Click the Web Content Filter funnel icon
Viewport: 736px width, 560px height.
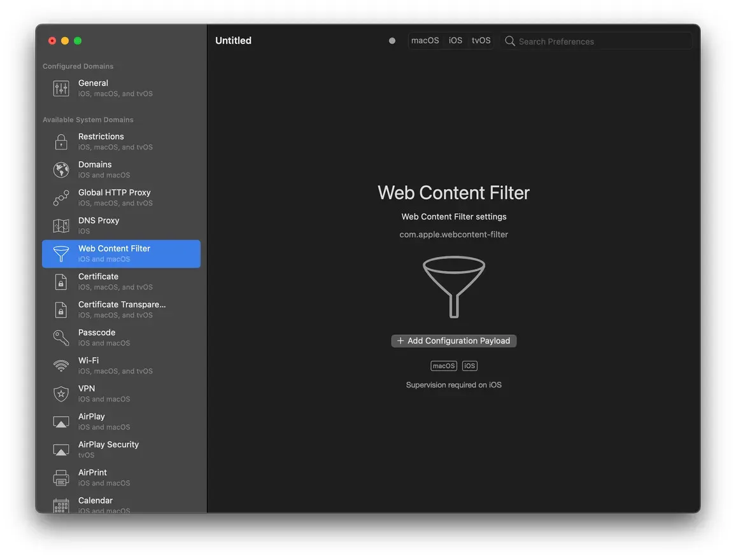click(60, 253)
